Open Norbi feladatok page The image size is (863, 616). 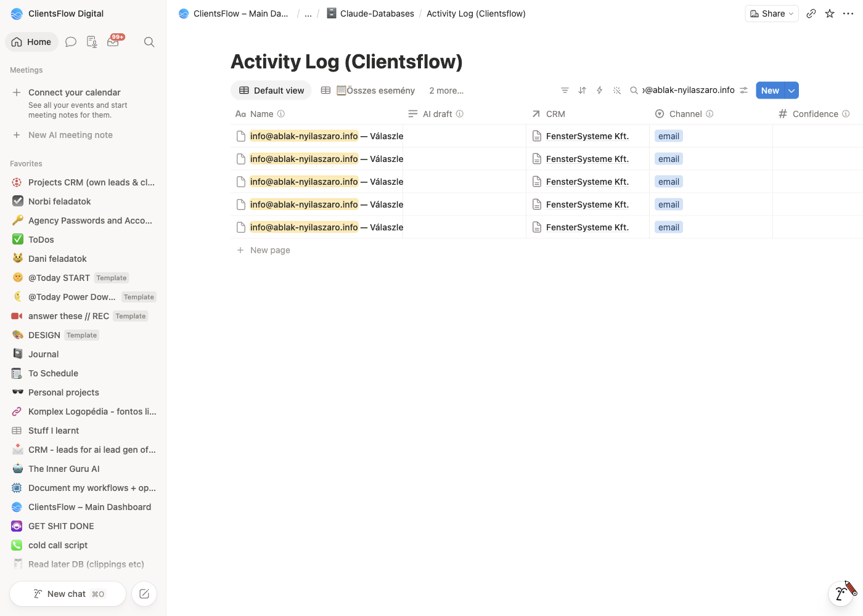pyautogui.click(x=83, y=201)
